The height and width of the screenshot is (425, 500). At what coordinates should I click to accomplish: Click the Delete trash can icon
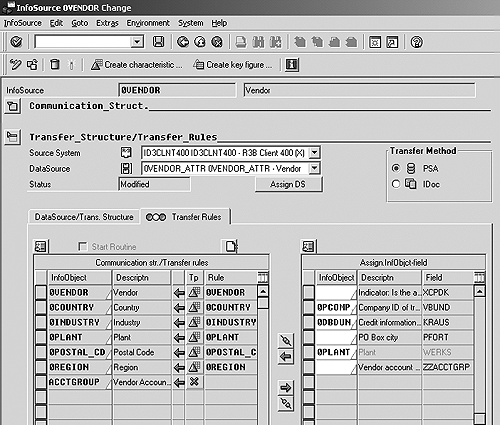click(x=55, y=64)
